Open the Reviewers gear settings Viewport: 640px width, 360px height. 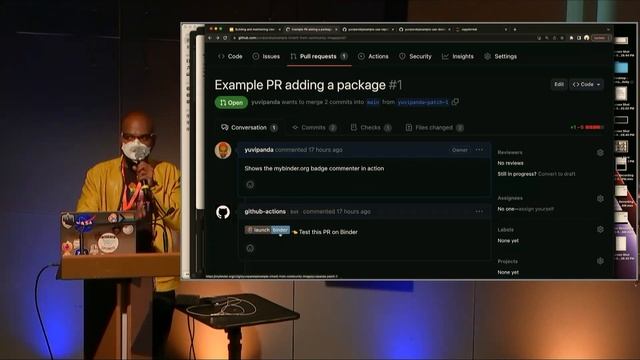[600, 152]
